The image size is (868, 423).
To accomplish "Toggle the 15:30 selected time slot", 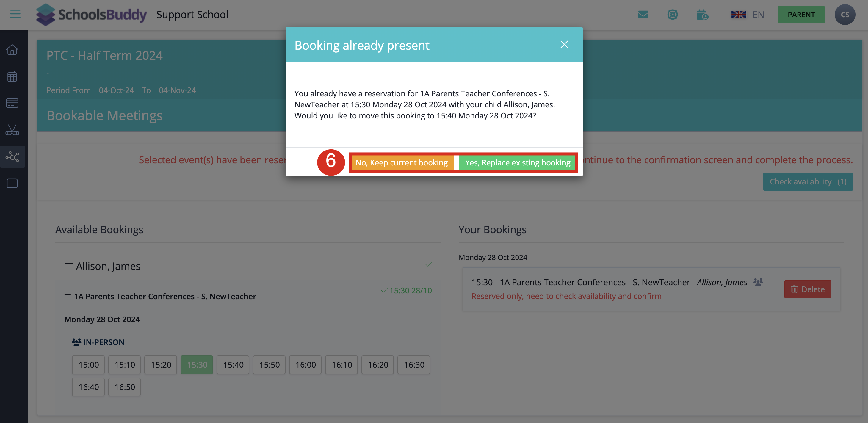I will pyautogui.click(x=197, y=365).
